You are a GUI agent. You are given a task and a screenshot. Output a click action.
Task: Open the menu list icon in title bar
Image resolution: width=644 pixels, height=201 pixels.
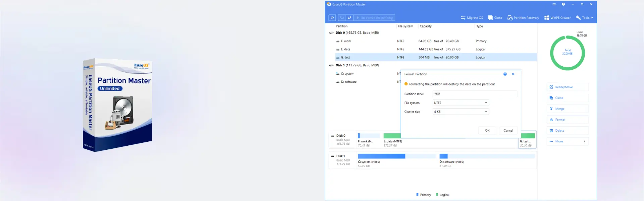pyautogui.click(x=554, y=4)
